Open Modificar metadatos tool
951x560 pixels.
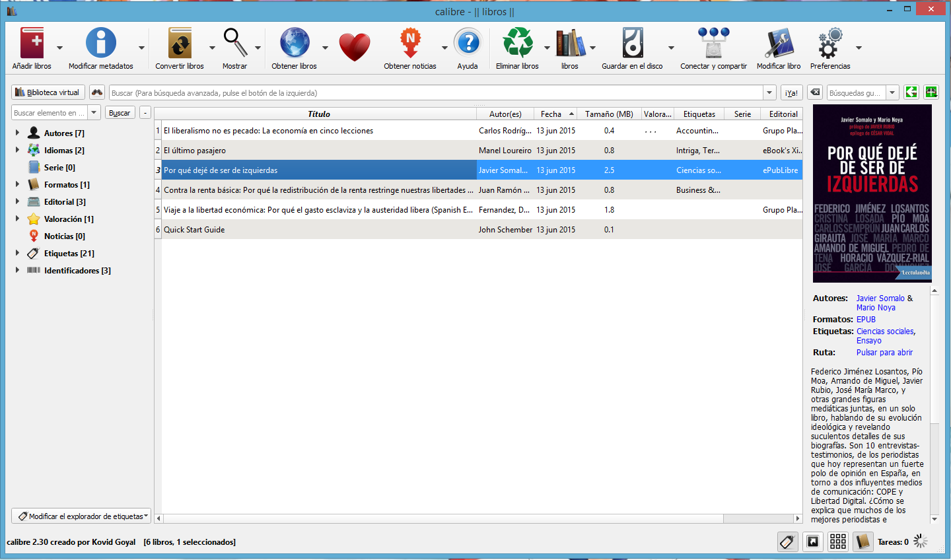click(x=101, y=43)
